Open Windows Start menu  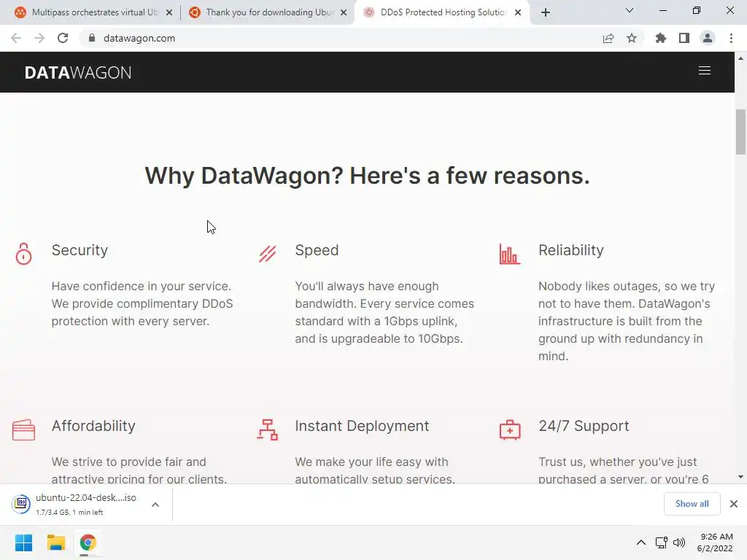pyautogui.click(x=23, y=542)
